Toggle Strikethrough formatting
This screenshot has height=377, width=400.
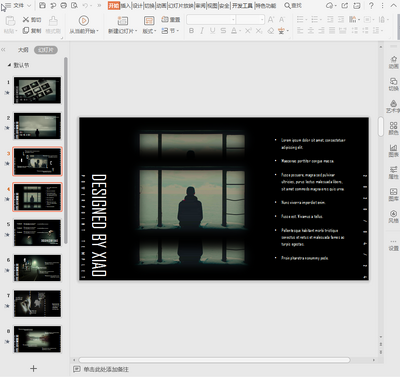click(223, 31)
